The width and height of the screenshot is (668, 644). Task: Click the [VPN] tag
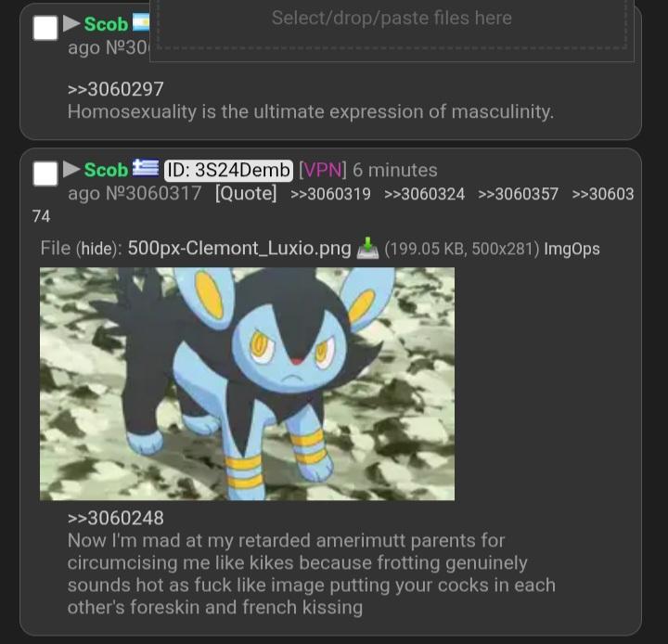pos(323,170)
